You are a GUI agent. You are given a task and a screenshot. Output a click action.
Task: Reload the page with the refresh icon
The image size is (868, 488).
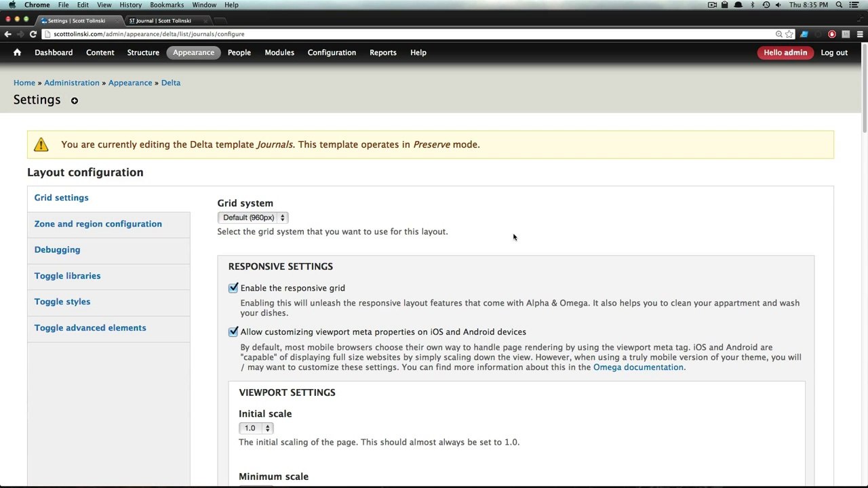[33, 34]
